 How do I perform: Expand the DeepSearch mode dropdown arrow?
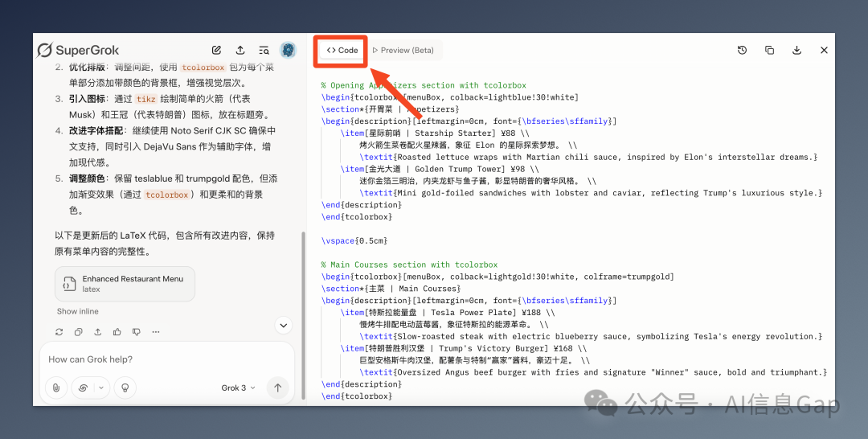pos(101,388)
